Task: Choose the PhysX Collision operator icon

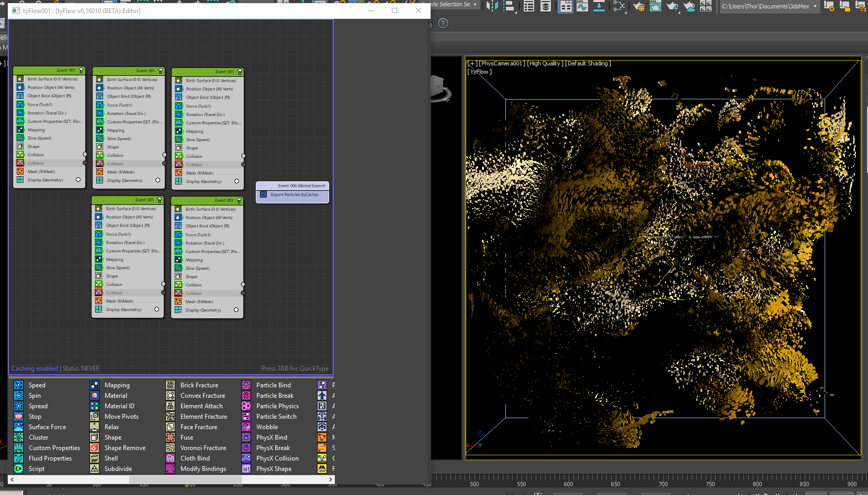Action: point(246,458)
